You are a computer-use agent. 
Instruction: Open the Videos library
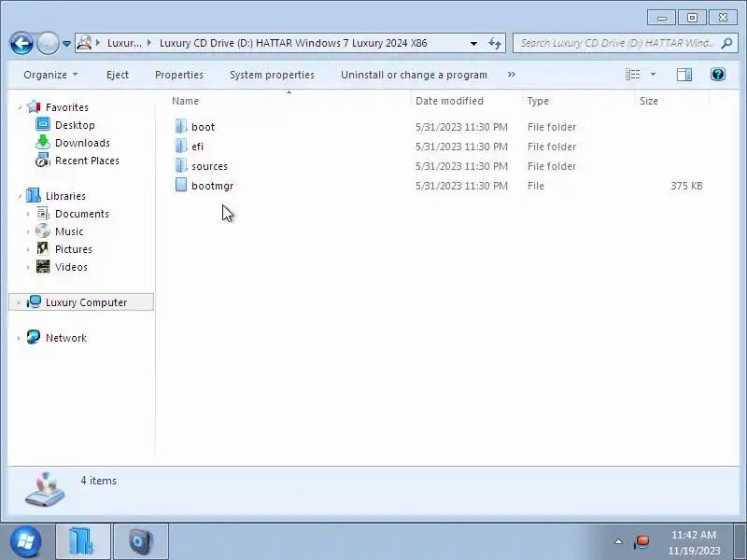click(x=71, y=267)
